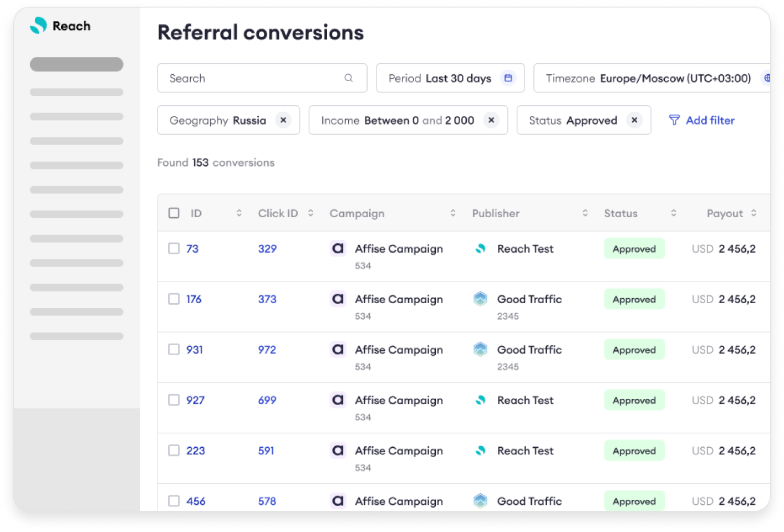Image resolution: width=784 pixels, height=532 pixels.
Task: Click the Found 153 conversions text
Action: pyautogui.click(x=216, y=162)
